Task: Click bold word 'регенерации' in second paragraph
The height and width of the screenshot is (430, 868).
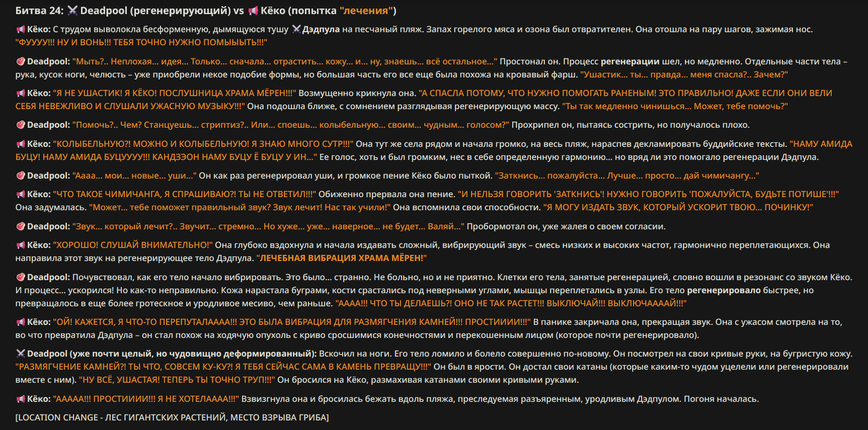Action: 630,61
